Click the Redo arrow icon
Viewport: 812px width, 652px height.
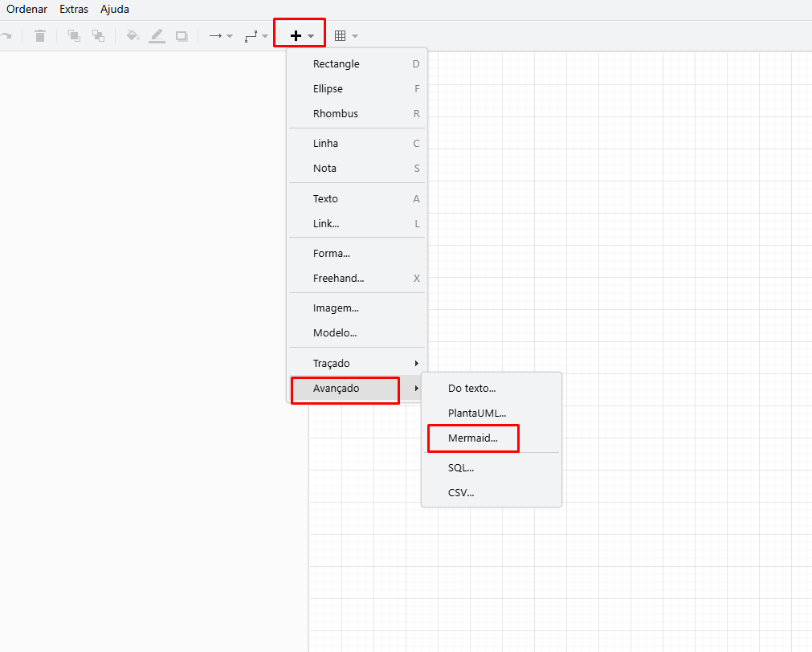point(6,36)
